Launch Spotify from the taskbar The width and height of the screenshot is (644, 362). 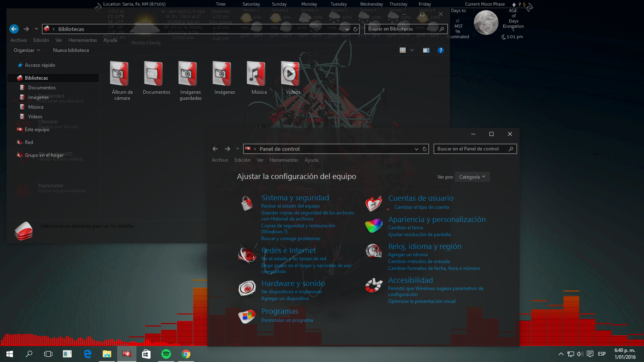tap(166, 354)
